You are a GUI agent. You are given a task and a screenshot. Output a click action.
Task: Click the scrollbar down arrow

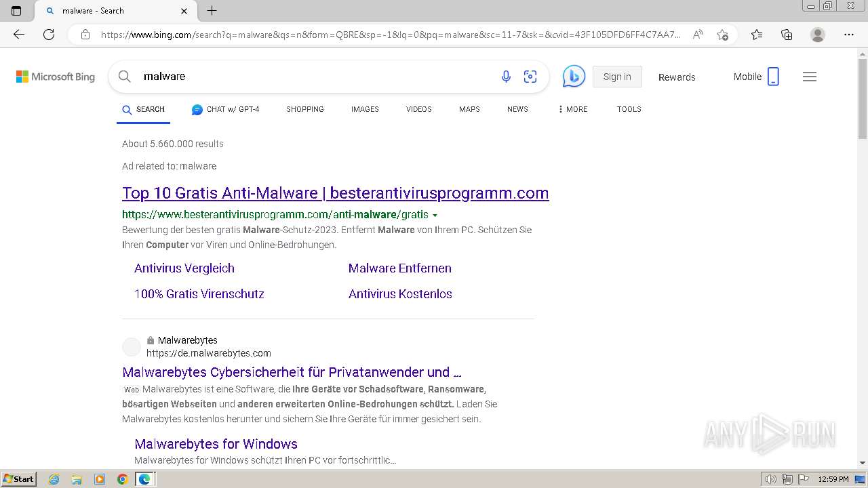(863, 463)
